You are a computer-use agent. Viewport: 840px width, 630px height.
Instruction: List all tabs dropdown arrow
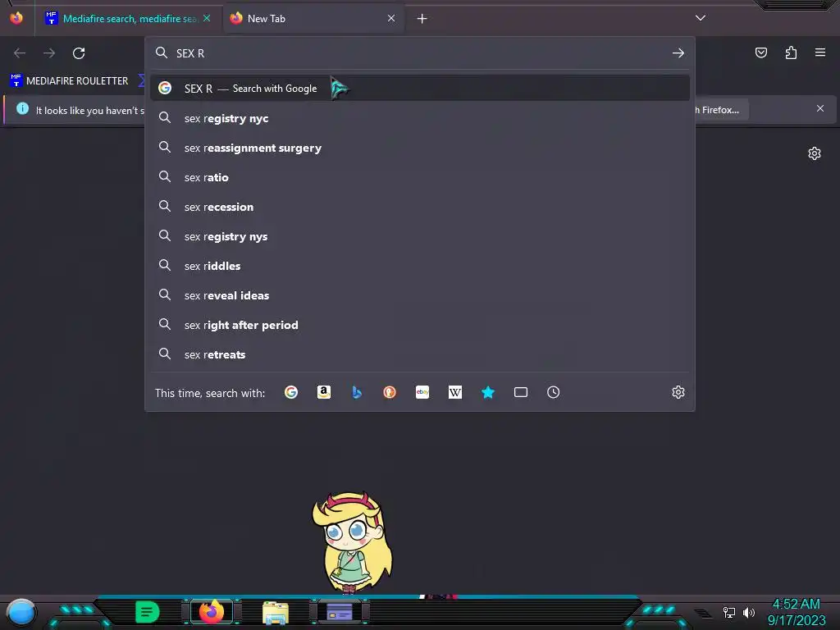(x=701, y=18)
